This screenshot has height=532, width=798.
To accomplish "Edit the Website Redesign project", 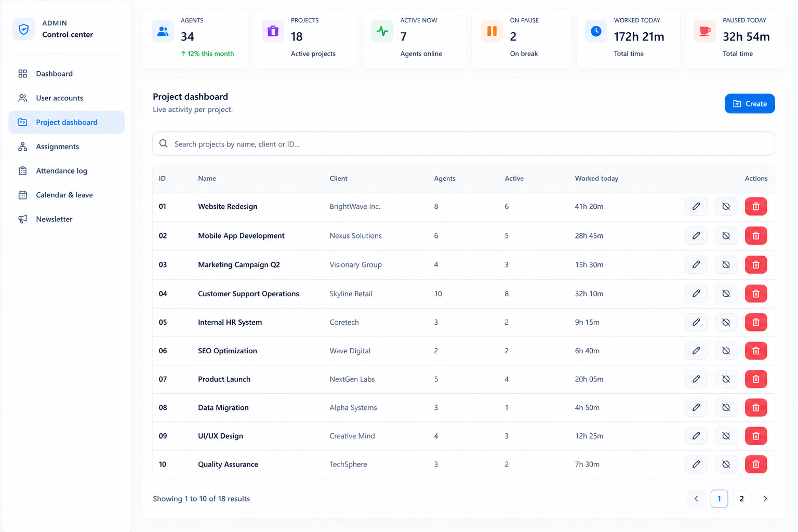I will pos(696,206).
